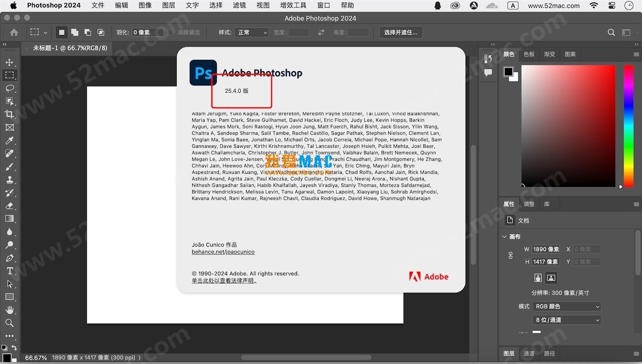Switch to the 色板 panel tab

coord(528,54)
